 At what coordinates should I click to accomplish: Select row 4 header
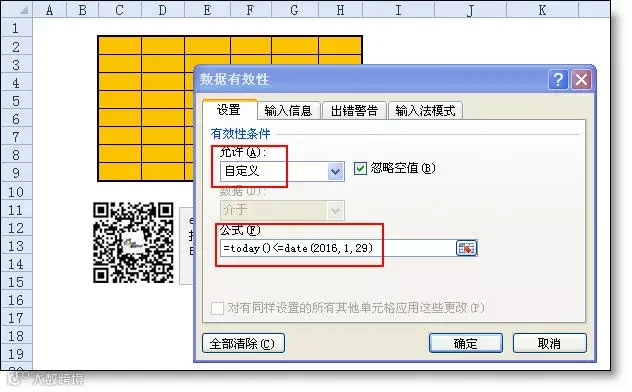click(x=16, y=83)
